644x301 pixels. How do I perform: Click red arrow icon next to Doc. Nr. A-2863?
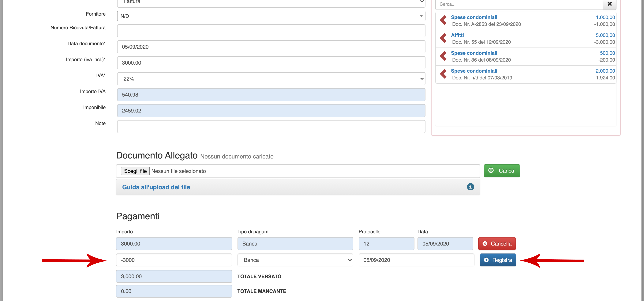443,21
